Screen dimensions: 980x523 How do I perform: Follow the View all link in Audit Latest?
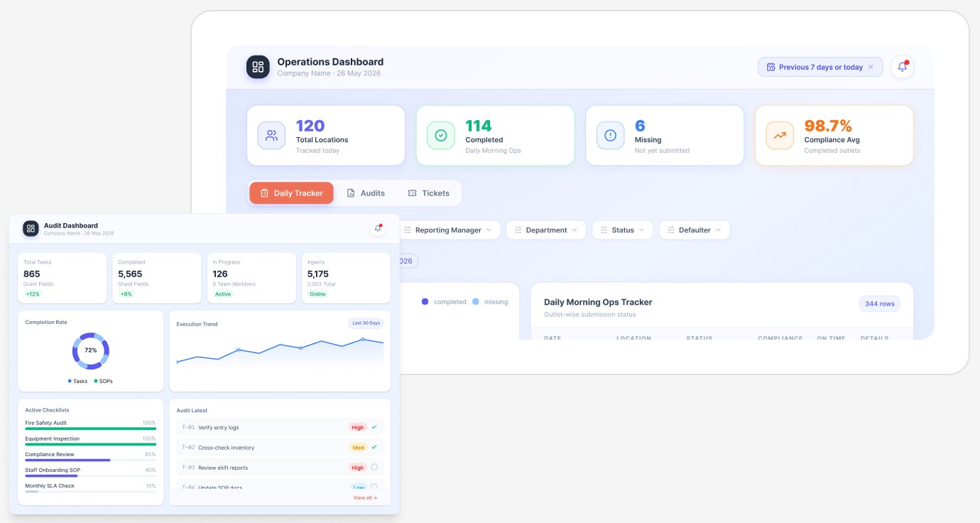click(365, 497)
